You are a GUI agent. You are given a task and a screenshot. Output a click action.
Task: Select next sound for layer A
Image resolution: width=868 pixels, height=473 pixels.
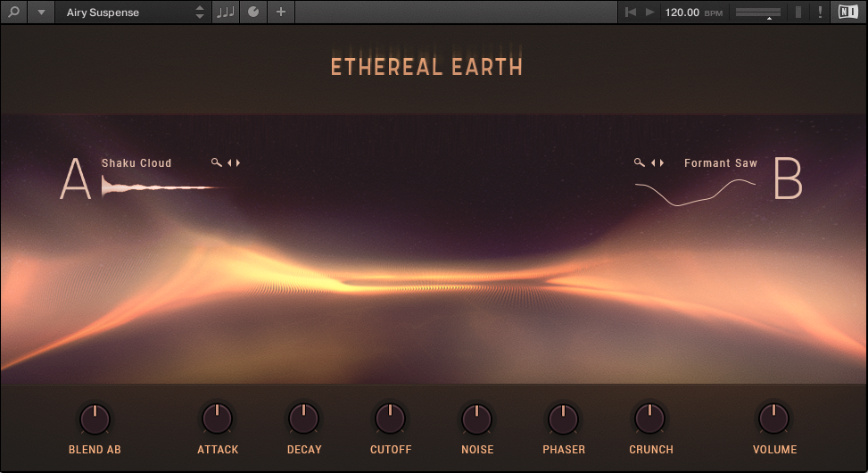pyautogui.click(x=238, y=162)
